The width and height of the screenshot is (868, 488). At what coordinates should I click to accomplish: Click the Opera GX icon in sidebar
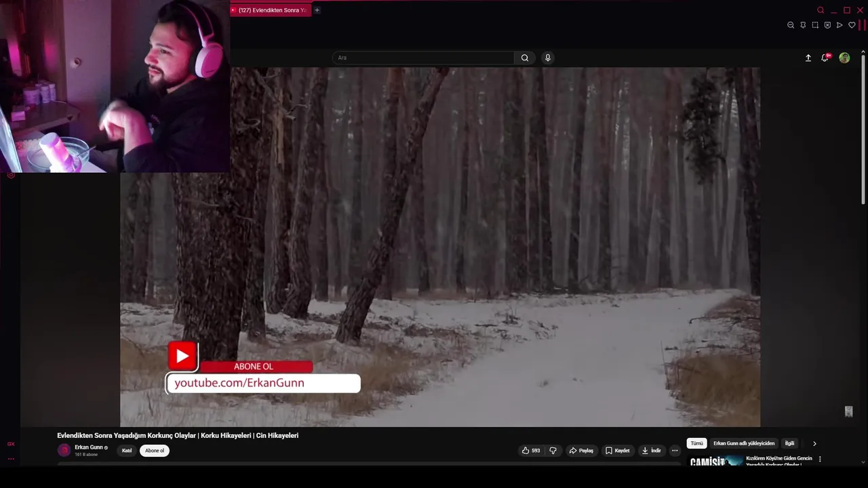click(11, 444)
